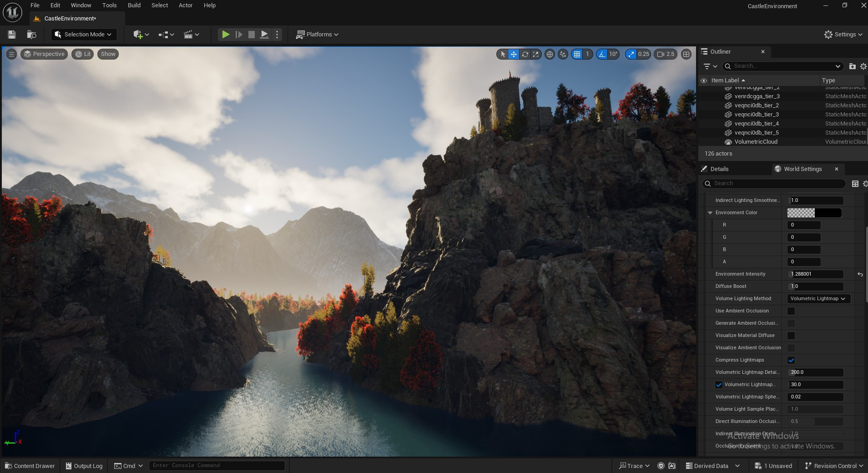Click the Skip frame playback button

point(238,35)
